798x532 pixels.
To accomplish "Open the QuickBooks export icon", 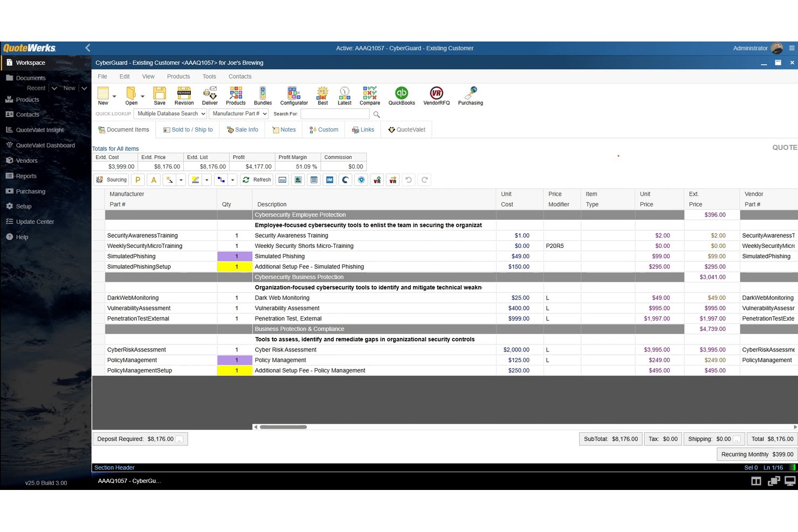I will coord(401,96).
